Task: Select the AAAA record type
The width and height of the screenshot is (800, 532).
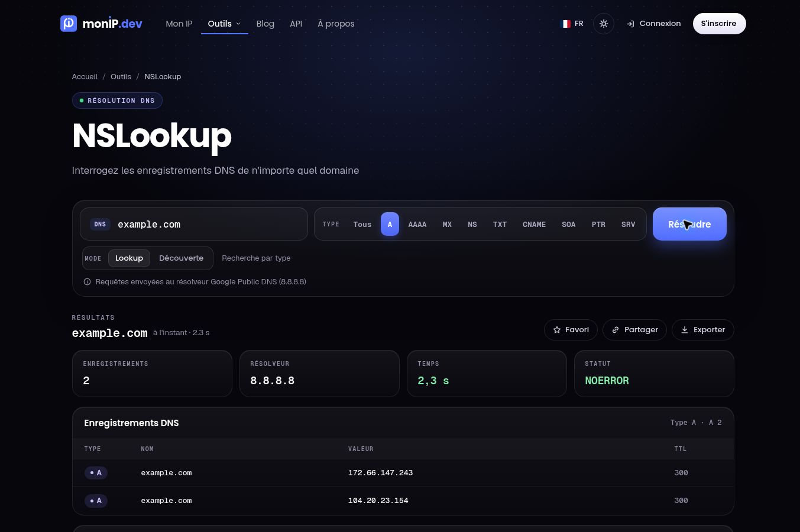Action: click(417, 225)
